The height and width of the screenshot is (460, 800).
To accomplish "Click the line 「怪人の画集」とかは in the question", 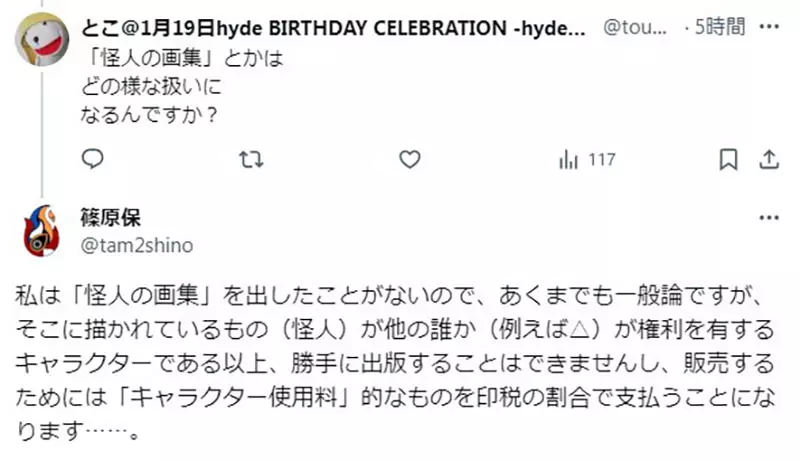I will [180, 59].
